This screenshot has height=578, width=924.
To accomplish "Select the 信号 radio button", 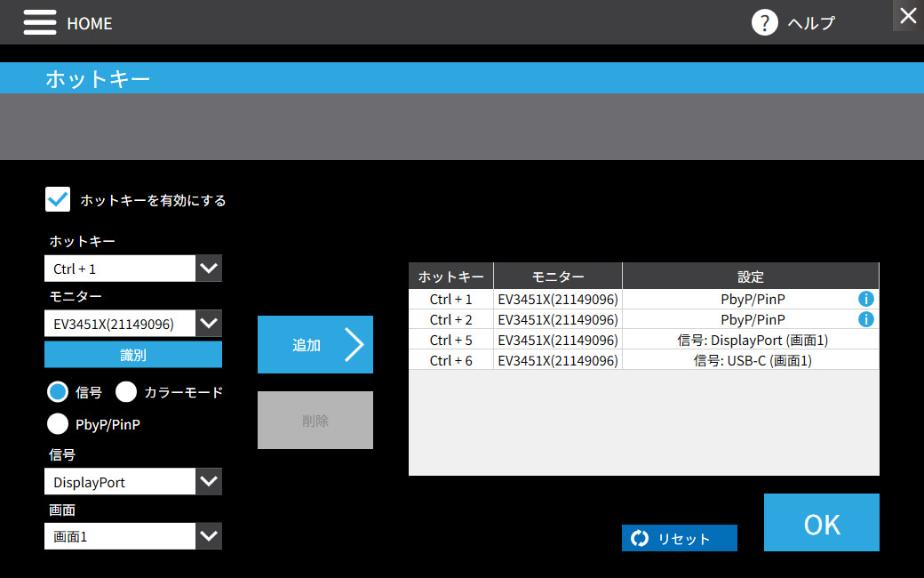I will click(58, 391).
